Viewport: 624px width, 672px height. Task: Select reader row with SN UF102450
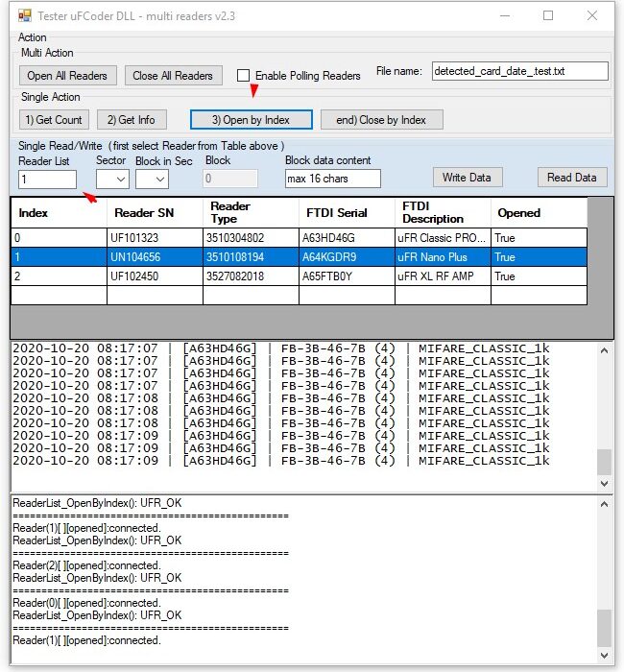click(x=154, y=276)
